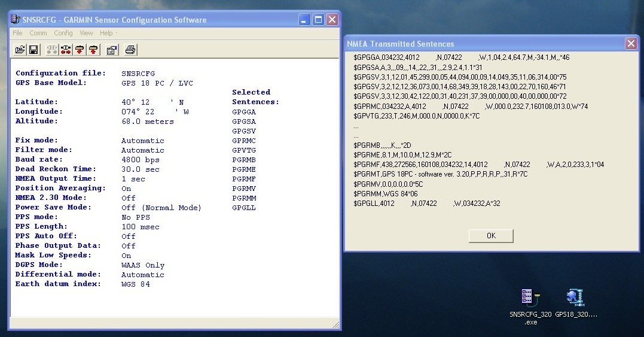Screen dimensions: 644x337
Task: Select PGRME in Selected Sentences list
Action: pos(244,169)
